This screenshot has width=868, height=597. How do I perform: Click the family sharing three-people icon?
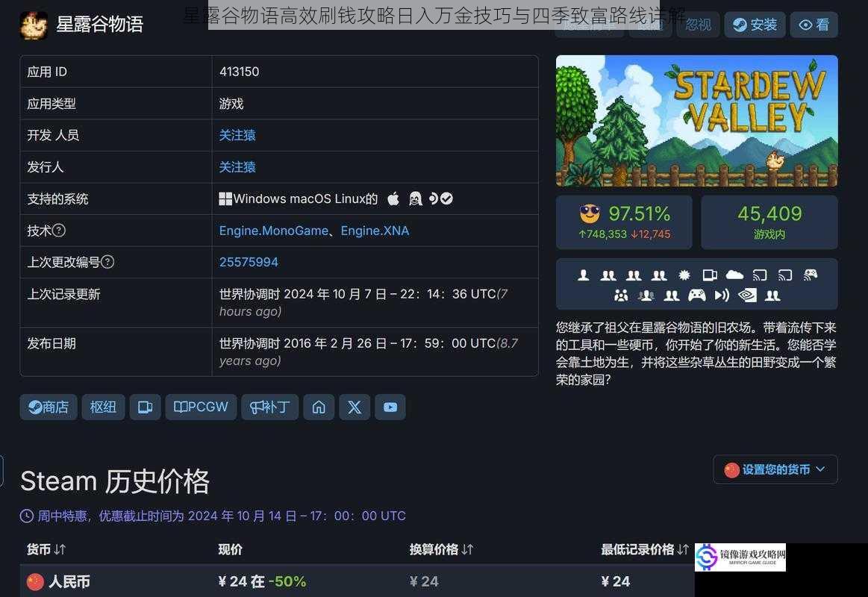point(621,296)
